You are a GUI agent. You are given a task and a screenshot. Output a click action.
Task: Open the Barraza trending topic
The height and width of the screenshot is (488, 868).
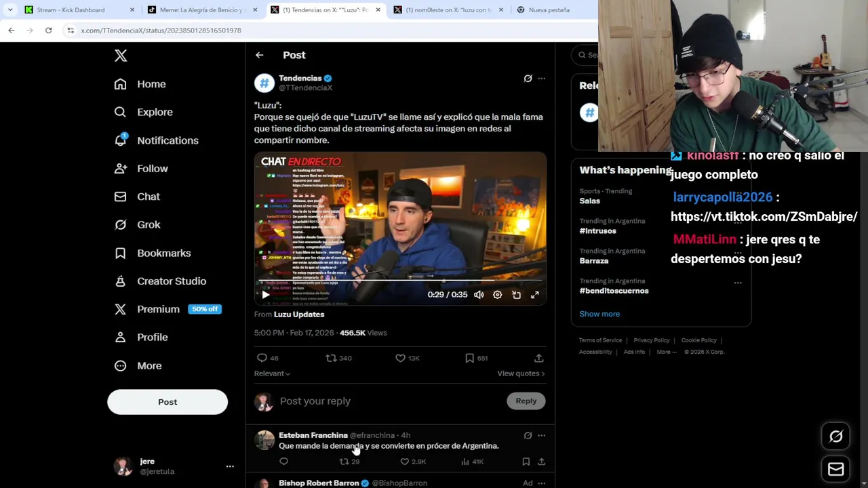tap(593, 261)
